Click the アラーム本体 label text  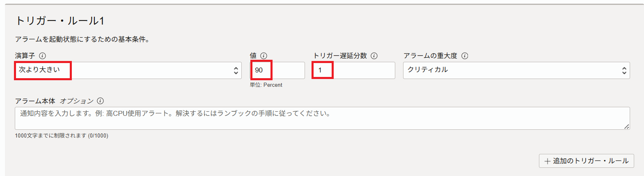[x=35, y=101]
